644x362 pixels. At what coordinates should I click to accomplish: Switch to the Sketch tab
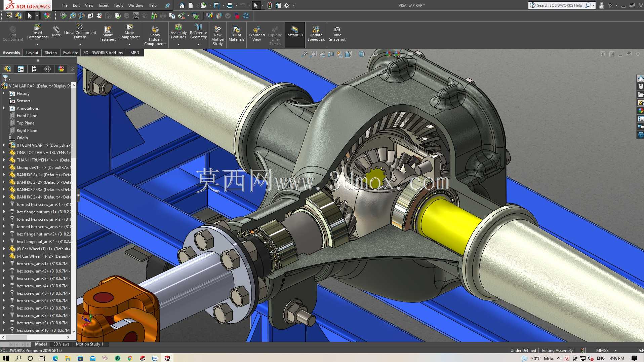51,53
